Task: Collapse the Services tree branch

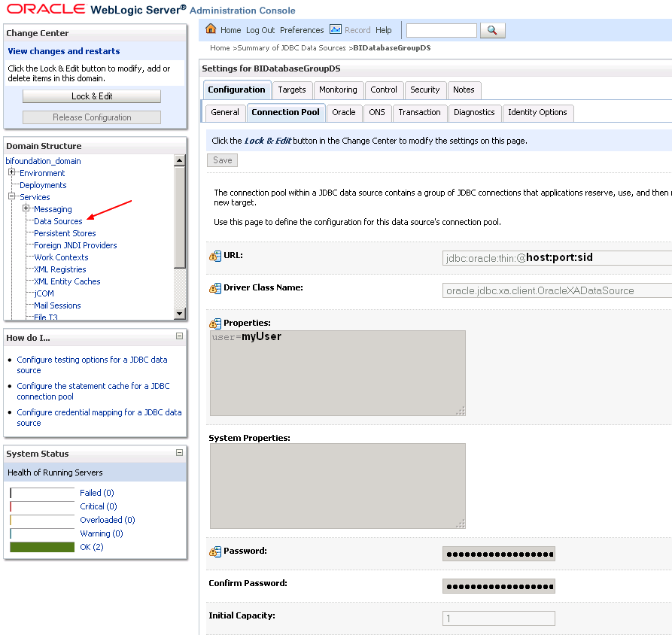Action: (x=12, y=197)
